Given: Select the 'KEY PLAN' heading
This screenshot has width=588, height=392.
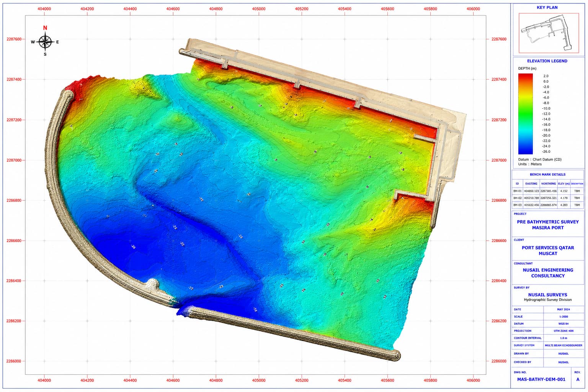Looking at the screenshot, I should (547, 8).
